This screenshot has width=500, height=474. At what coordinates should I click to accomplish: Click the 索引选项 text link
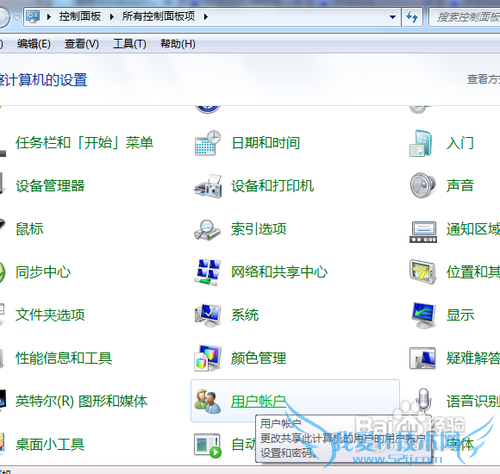[x=259, y=229]
